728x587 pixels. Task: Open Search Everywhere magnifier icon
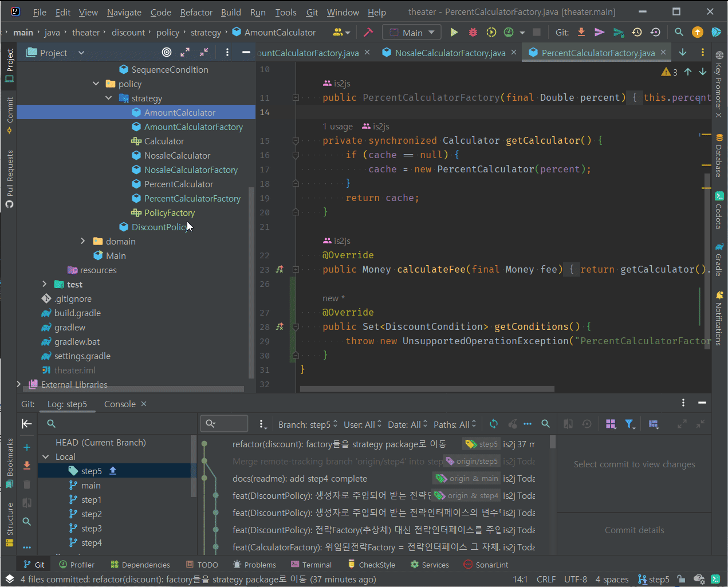[x=679, y=33]
